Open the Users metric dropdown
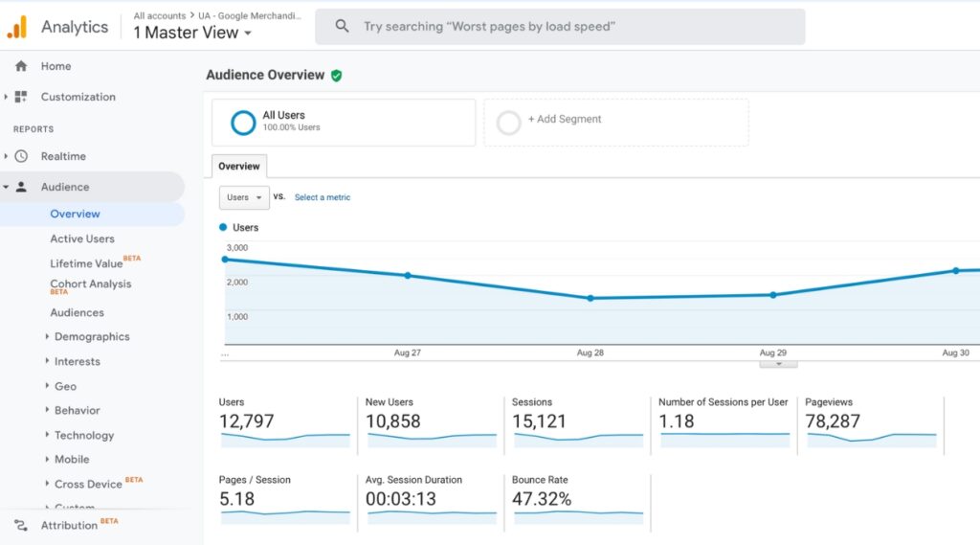Viewport: 980px width, 545px height. tap(244, 197)
